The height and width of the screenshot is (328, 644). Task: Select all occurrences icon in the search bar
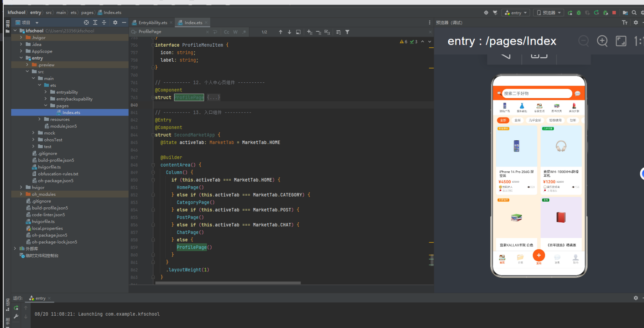click(327, 32)
